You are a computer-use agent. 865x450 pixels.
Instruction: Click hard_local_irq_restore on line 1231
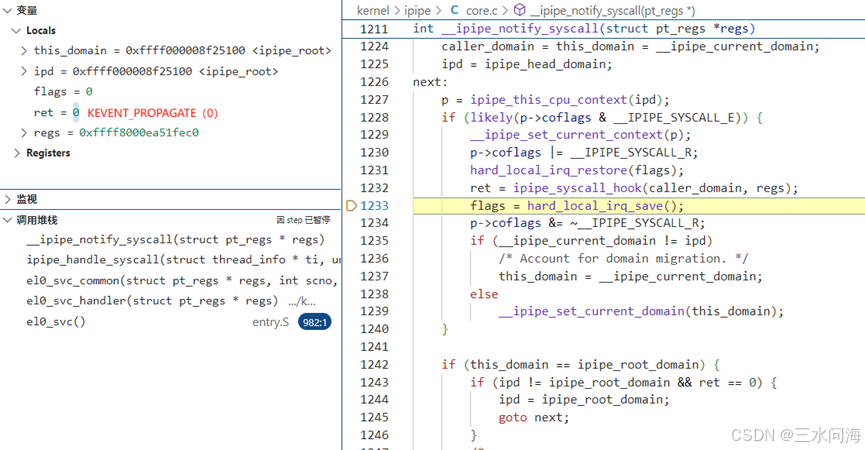pos(548,170)
